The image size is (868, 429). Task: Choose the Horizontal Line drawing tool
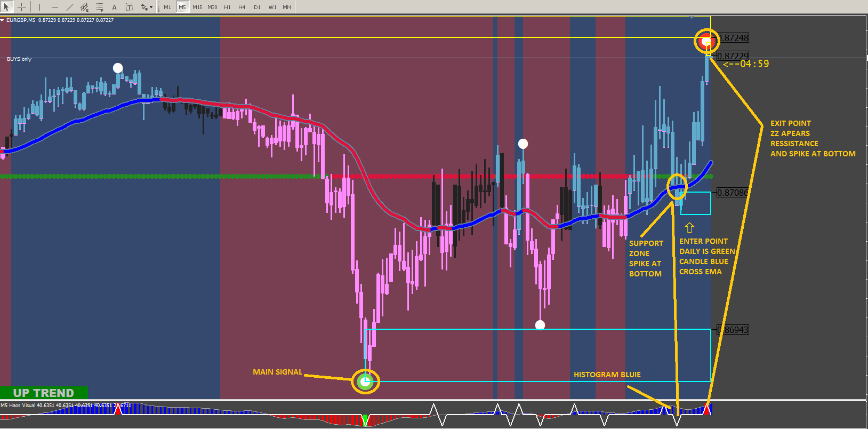(x=54, y=7)
